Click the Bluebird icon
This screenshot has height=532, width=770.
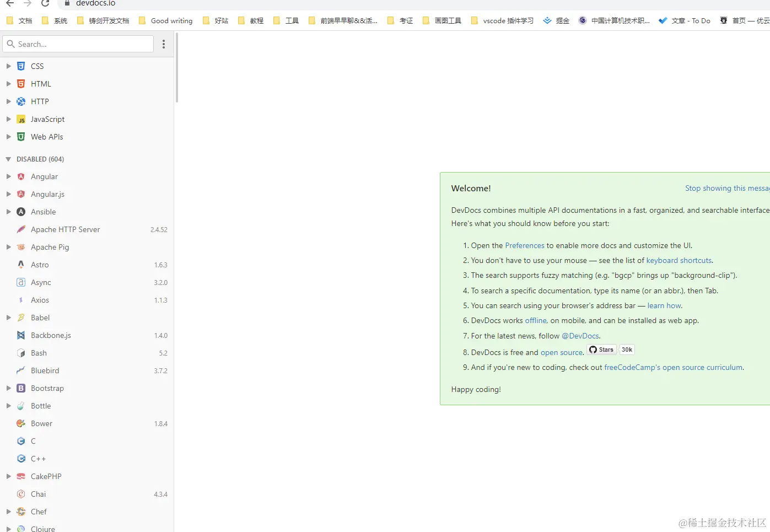21,370
